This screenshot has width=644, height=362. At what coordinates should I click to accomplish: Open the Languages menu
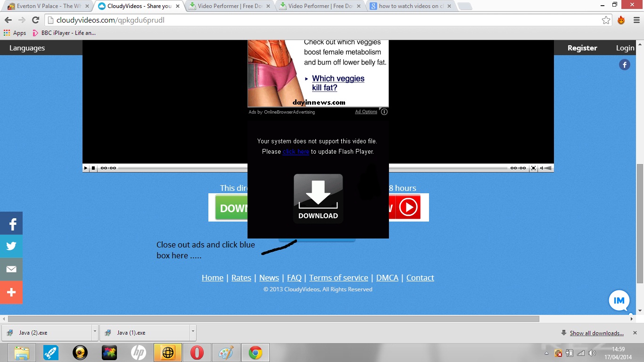point(27,48)
